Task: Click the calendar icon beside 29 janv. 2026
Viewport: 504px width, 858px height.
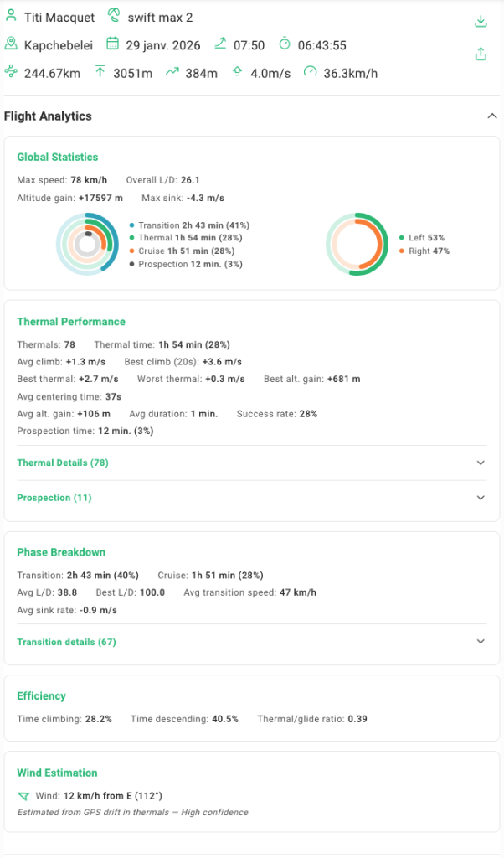Action: tap(113, 44)
